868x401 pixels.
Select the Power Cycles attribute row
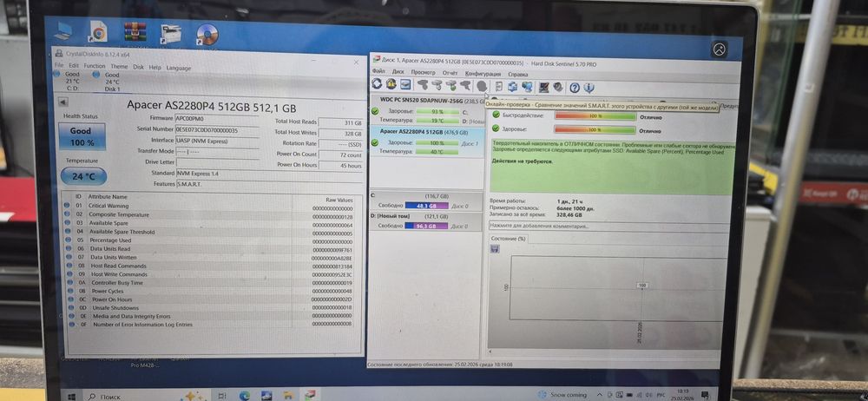208,291
